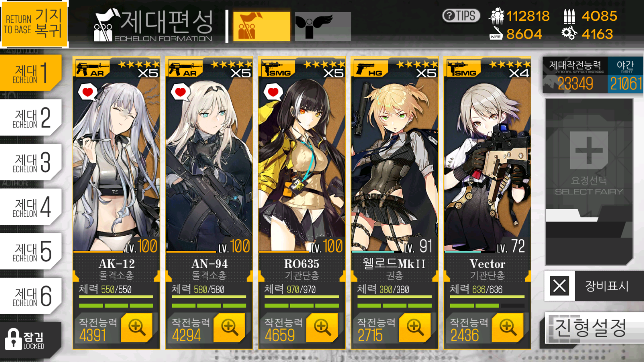Click Vector's magnifier detail icon
The height and width of the screenshot is (362, 644).
coord(508,328)
